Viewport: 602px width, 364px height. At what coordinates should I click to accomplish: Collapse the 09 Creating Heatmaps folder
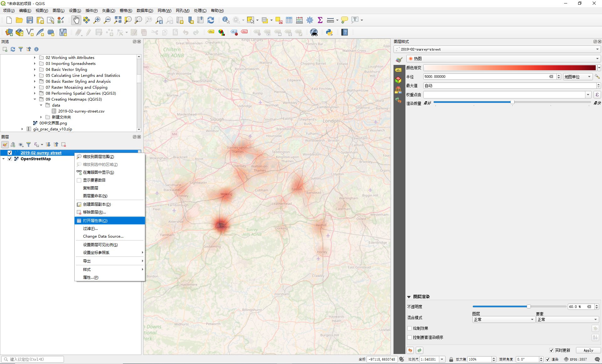(35, 99)
